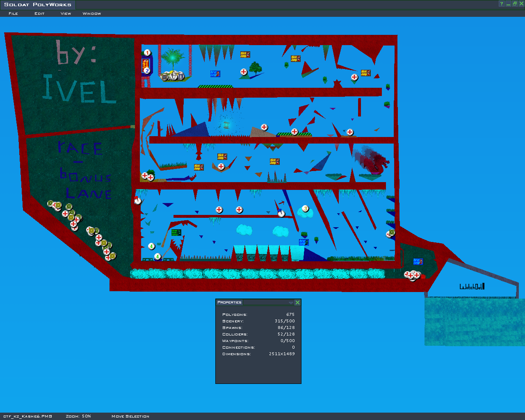The image size is (525, 420).
Task: Select the red flag spawn at left wall
Action: point(138,201)
